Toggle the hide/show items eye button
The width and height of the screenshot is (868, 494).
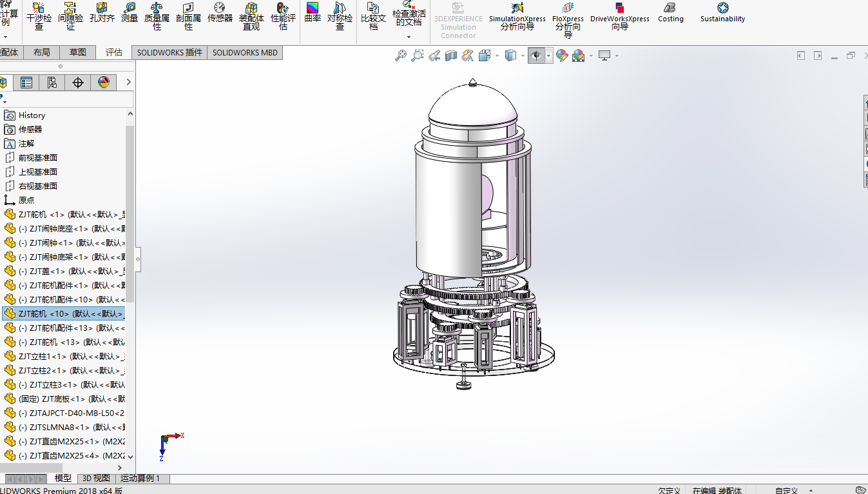(x=535, y=56)
